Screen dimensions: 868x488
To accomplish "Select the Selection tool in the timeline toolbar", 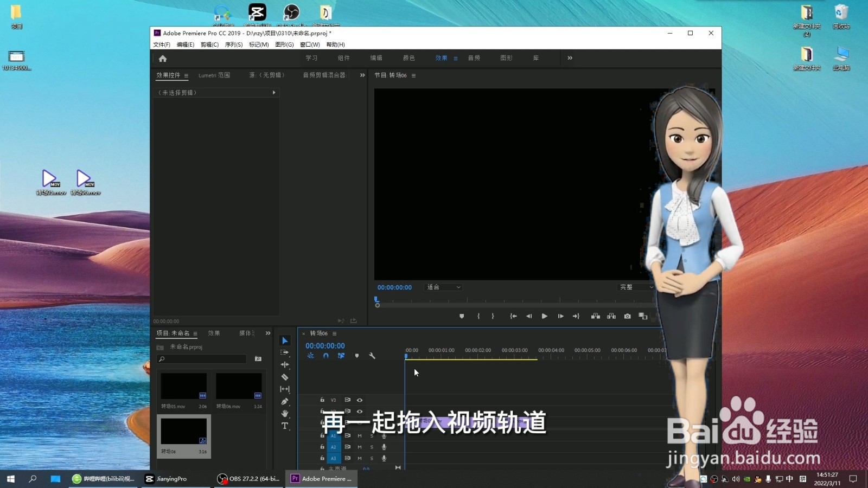I will coord(284,340).
